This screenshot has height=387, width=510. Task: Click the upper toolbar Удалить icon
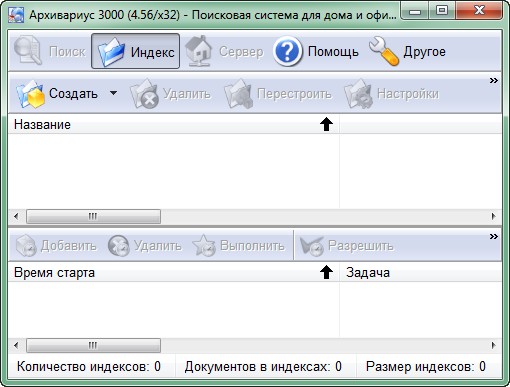tap(144, 94)
